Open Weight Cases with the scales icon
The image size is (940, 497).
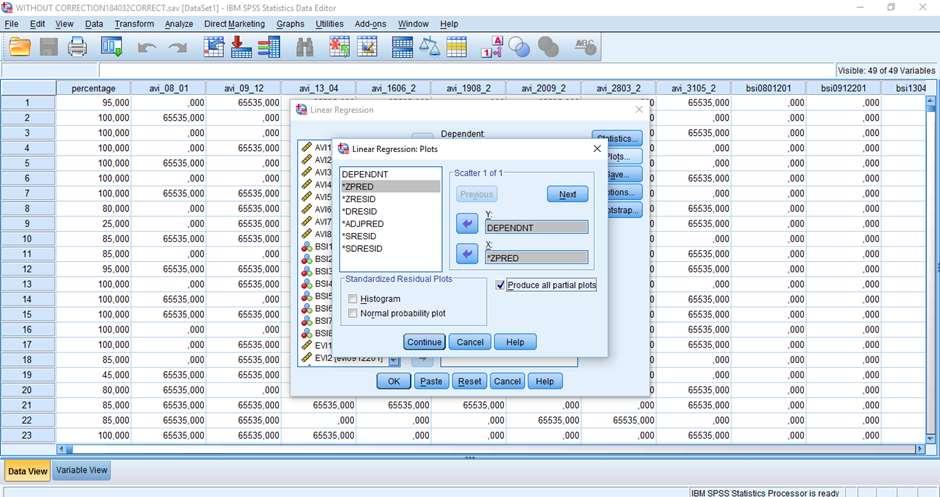point(429,47)
